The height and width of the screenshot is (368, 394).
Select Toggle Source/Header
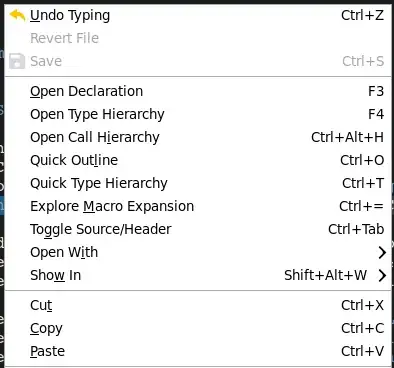pyautogui.click(x=198, y=229)
